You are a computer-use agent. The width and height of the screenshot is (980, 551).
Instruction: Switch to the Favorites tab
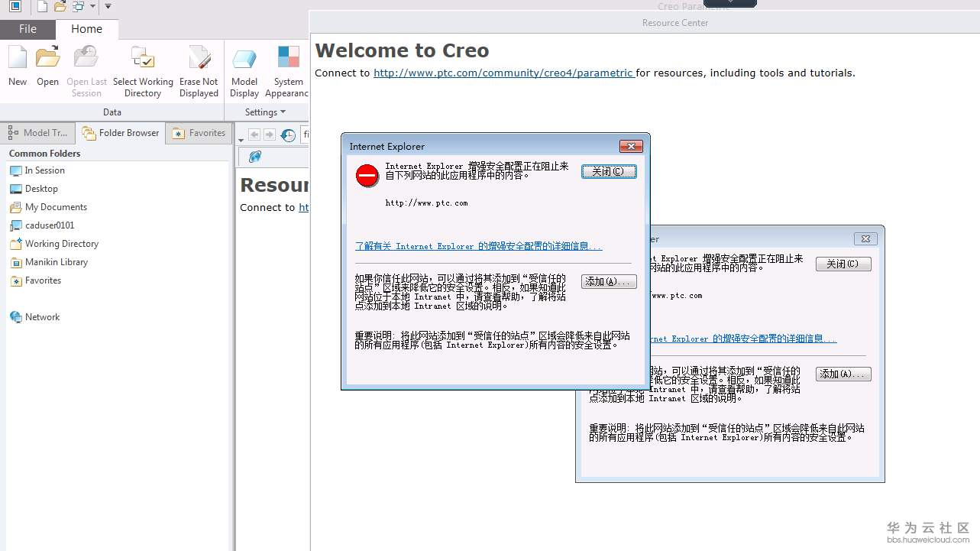(x=199, y=133)
